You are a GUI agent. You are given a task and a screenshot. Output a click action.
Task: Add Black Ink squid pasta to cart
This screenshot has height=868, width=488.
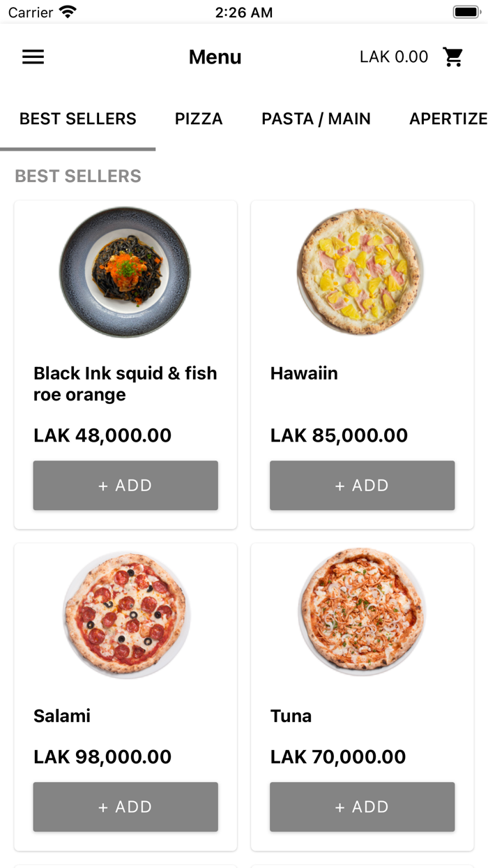tap(125, 485)
